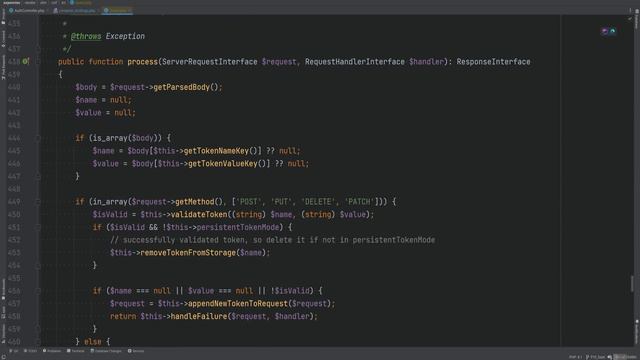Click the 'PATCH' string literal
The image size is (640, 360).
click(359, 202)
